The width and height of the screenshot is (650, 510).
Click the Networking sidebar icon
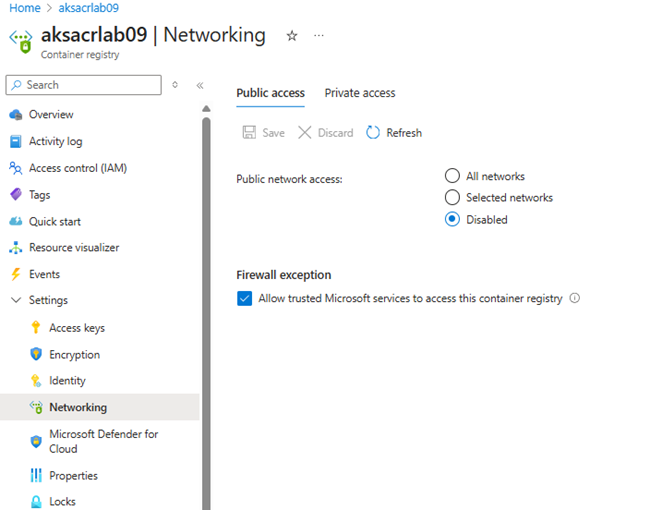pyautogui.click(x=36, y=407)
